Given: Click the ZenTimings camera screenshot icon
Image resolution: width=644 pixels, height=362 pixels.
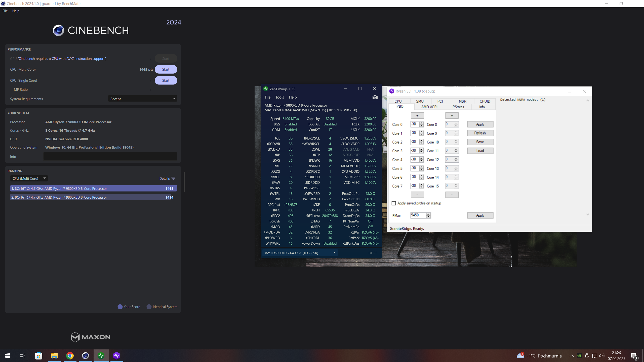Looking at the screenshot, I should (375, 97).
